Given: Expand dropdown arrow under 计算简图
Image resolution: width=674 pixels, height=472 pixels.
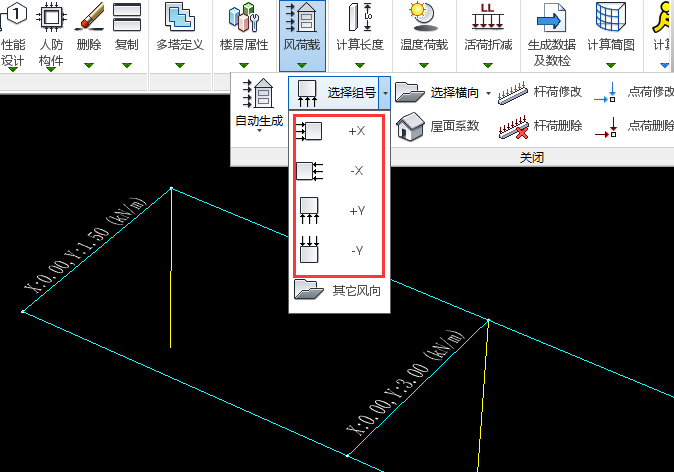Looking at the screenshot, I should tap(611, 65).
